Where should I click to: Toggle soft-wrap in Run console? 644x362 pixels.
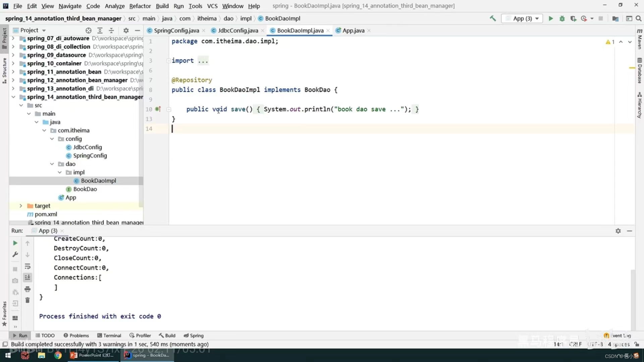[28, 266]
